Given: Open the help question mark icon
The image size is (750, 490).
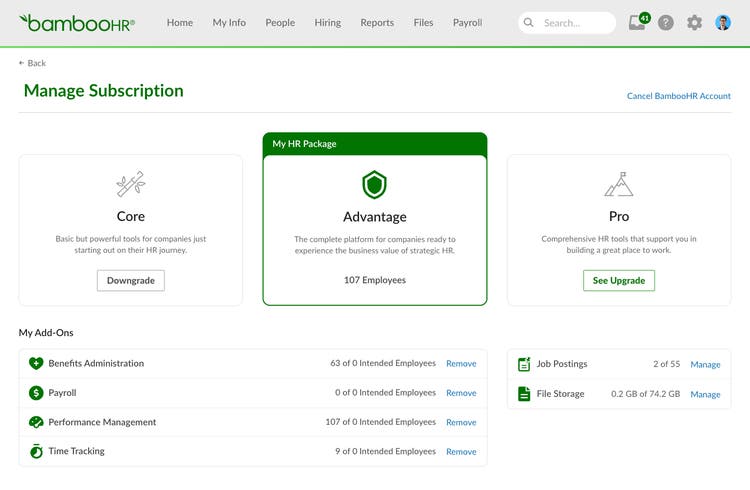Looking at the screenshot, I should coord(665,22).
